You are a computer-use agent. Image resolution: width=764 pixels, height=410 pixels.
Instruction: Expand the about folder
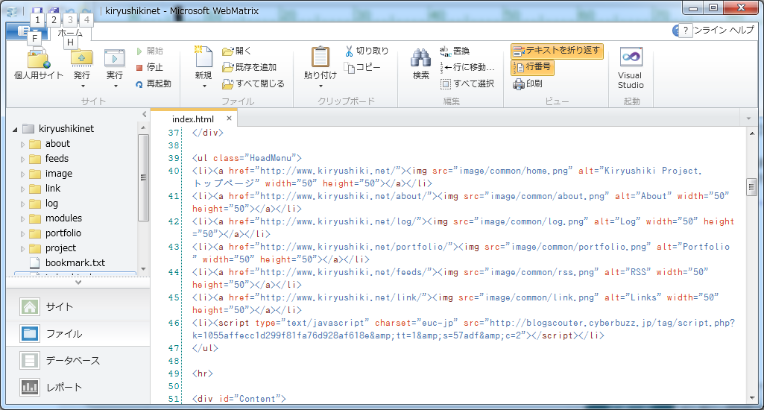[22, 144]
